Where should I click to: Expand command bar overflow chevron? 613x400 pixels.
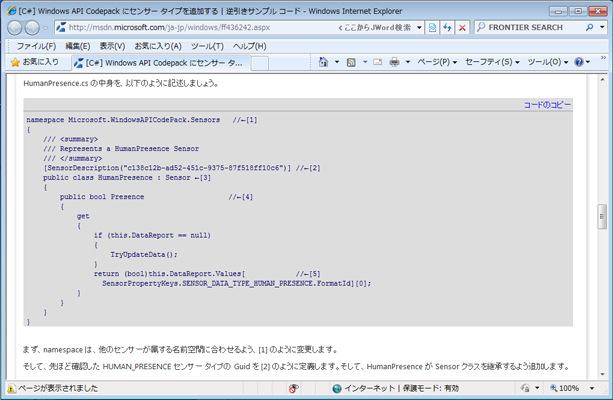pyautogui.click(x=603, y=57)
